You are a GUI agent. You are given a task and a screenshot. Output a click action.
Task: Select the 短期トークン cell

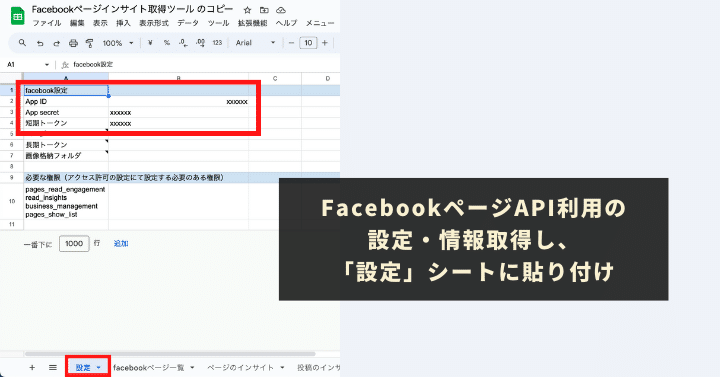[x=66, y=123]
